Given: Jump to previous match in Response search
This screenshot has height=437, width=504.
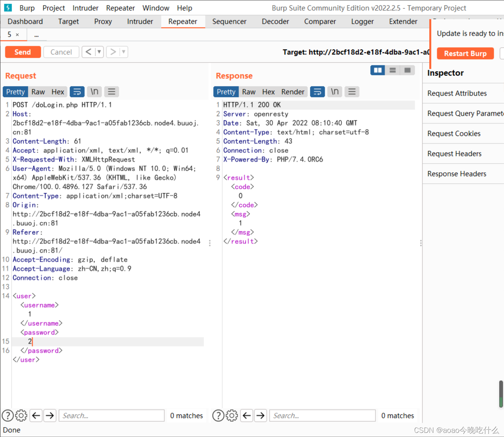Looking at the screenshot, I should pyautogui.click(x=247, y=415).
